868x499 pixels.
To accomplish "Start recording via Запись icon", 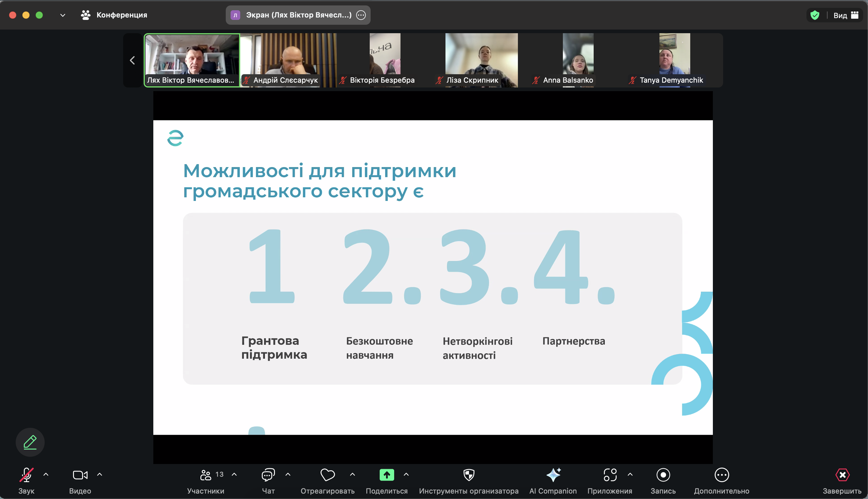I will click(664, 475).
